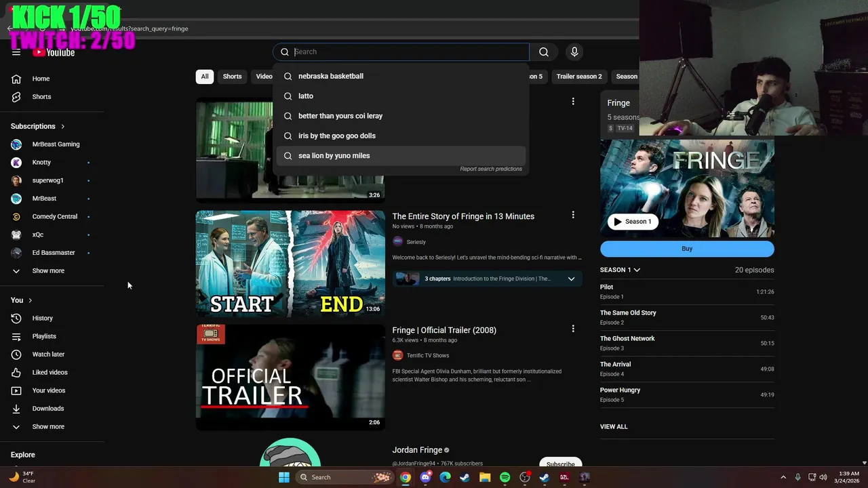
Task: Expand the You section arrow
Action: 30,300
